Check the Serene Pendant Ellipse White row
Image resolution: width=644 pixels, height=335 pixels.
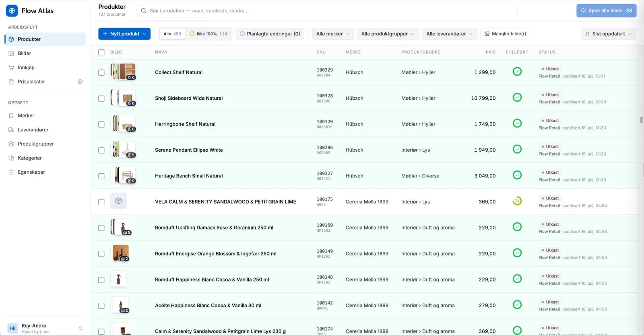[x=101, y=150]
